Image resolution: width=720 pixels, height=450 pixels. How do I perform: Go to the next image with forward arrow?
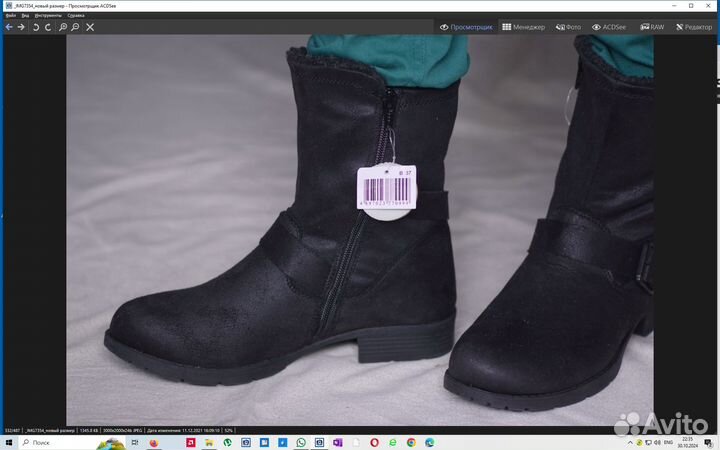[x=21, y=27]
